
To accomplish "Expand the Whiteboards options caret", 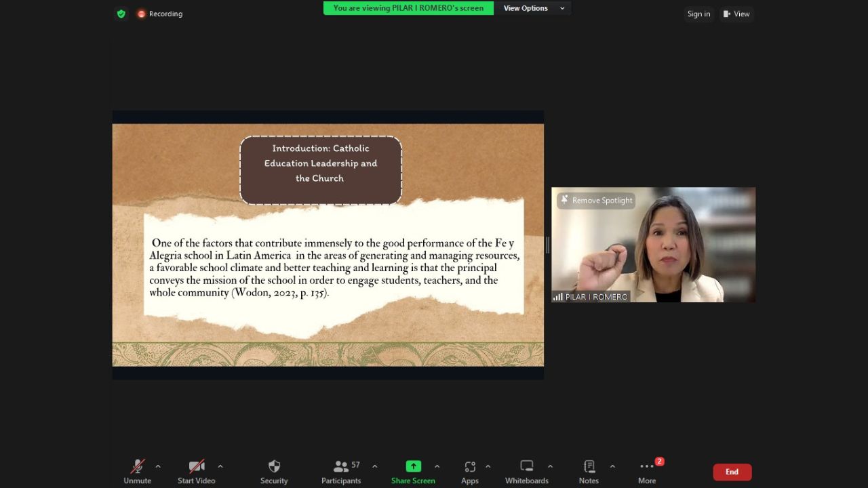I will [550, 466].
